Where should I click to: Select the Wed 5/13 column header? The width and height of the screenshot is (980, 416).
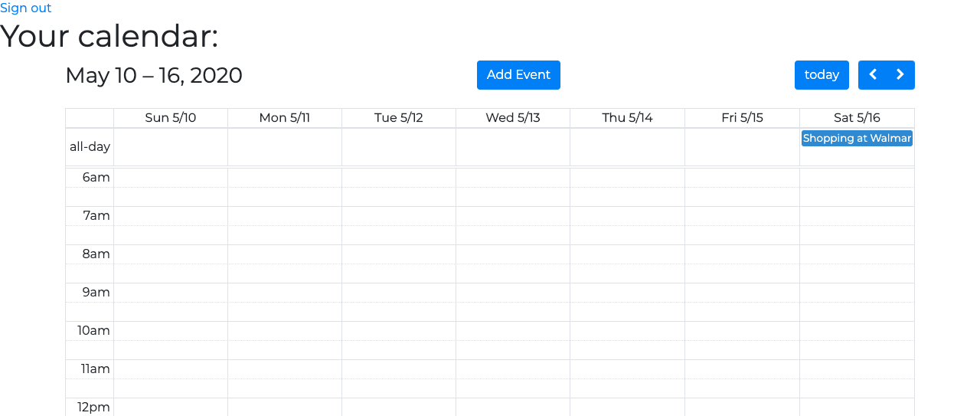point(513,118)
